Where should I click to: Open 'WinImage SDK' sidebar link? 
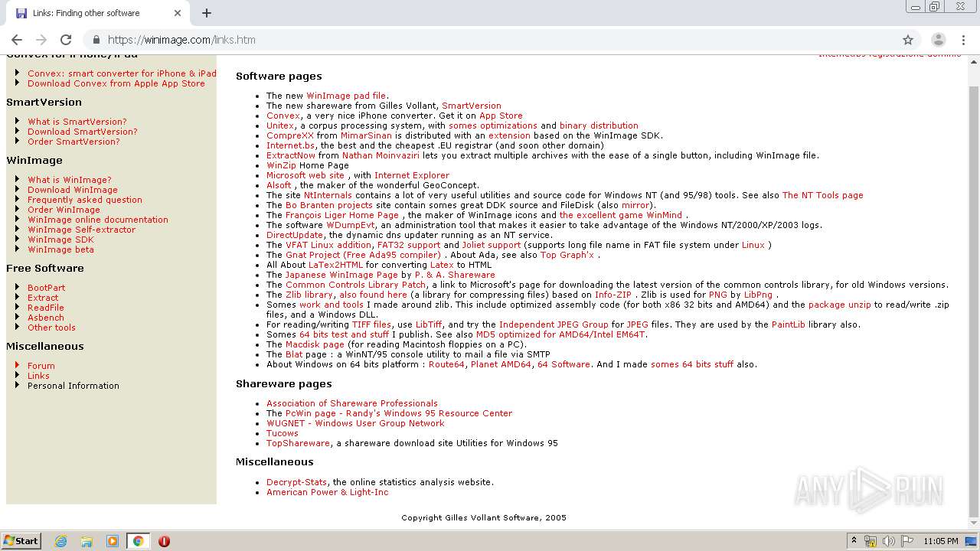tap(60, 240)
